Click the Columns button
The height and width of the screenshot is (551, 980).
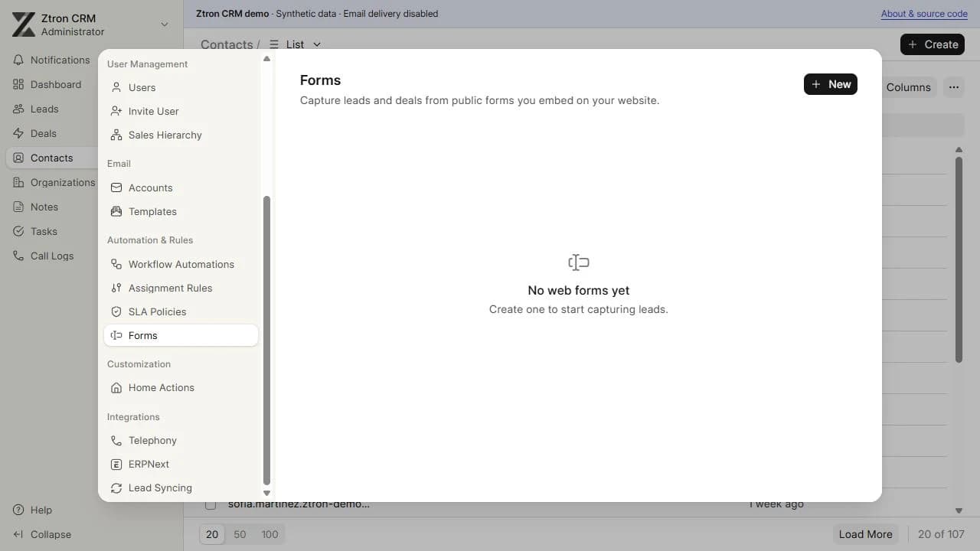pos(908,87)
